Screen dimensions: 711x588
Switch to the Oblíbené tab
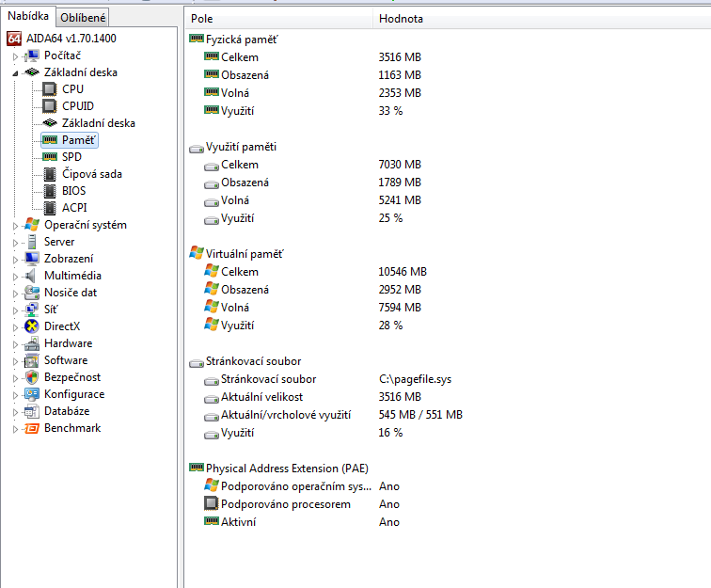(83, 17)
